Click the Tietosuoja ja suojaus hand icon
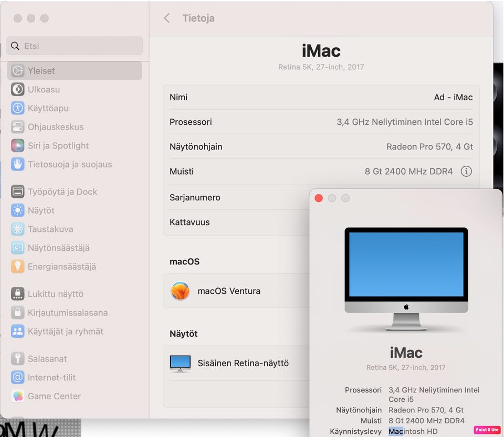The width and height of the screenshot is (504, 437). [x=18, y=164]
